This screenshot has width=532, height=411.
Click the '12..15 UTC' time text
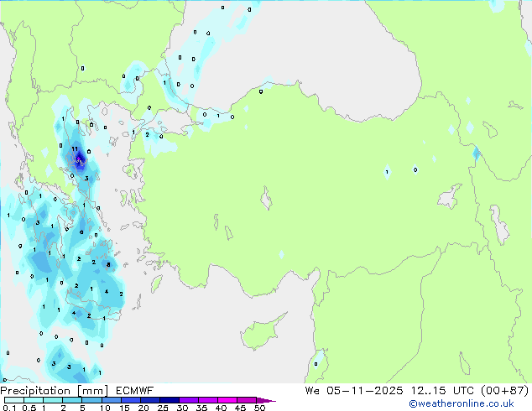(x=442, y=391)
